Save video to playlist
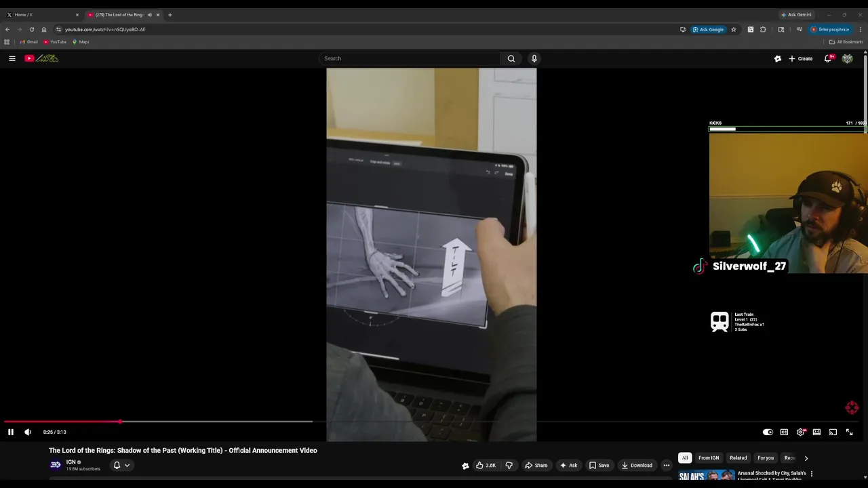The width and height of the screenshot is (868, 488). (599, 465)
